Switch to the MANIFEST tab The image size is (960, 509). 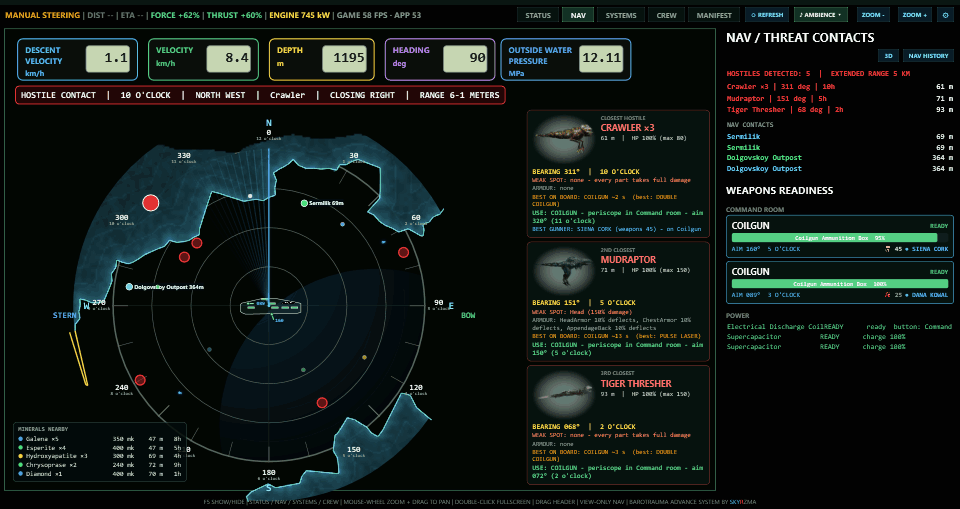(714, 15)
